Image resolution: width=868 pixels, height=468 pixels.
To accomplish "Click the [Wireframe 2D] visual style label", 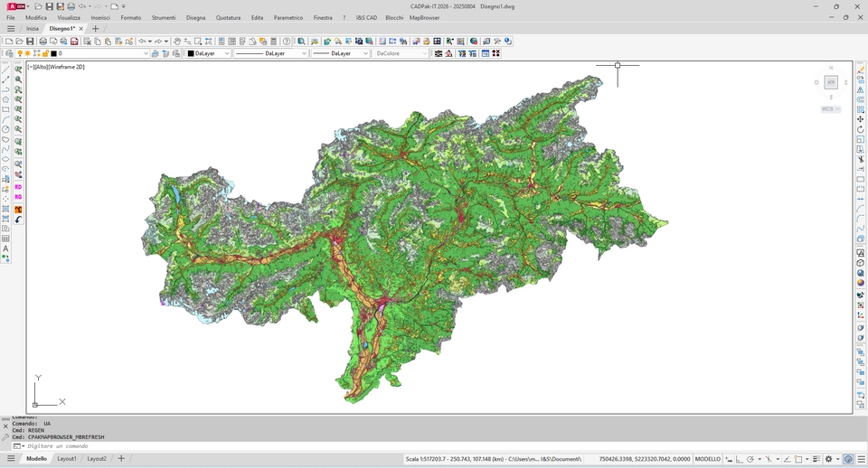I will 66,67.
